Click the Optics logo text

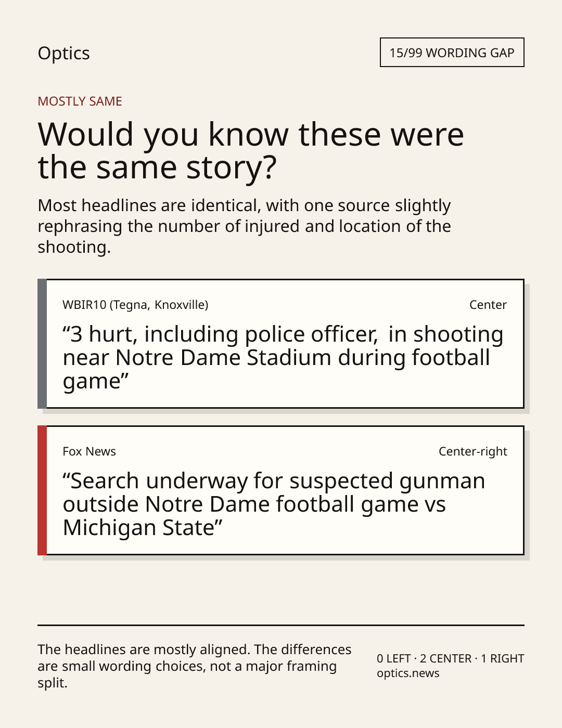tap(63, 53)
